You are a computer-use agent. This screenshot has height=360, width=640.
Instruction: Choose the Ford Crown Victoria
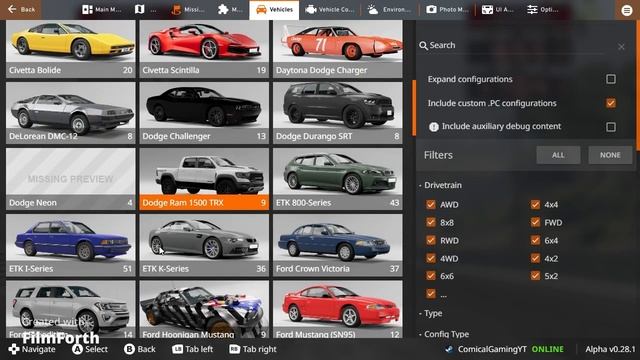[338, 245]
